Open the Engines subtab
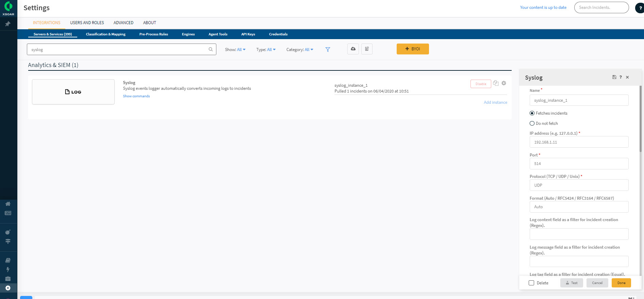Viewport: 644px width, 299px height. click(188, 34)
